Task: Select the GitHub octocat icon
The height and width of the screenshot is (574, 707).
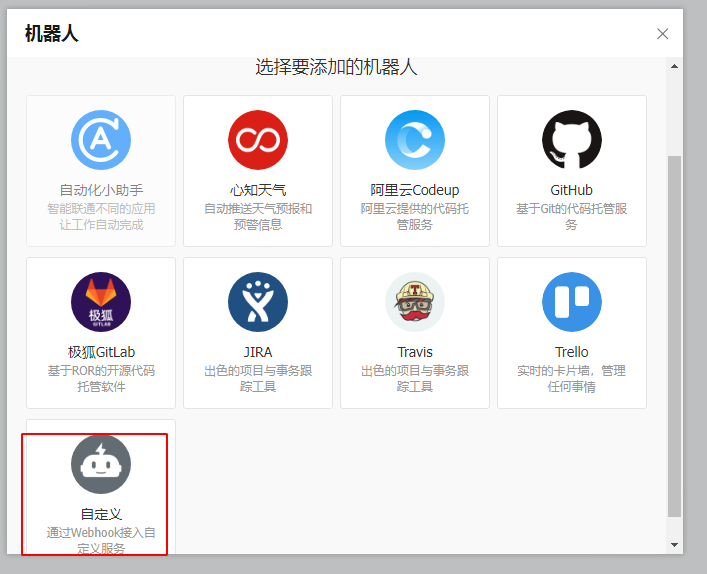Action: tap(572, 140)
